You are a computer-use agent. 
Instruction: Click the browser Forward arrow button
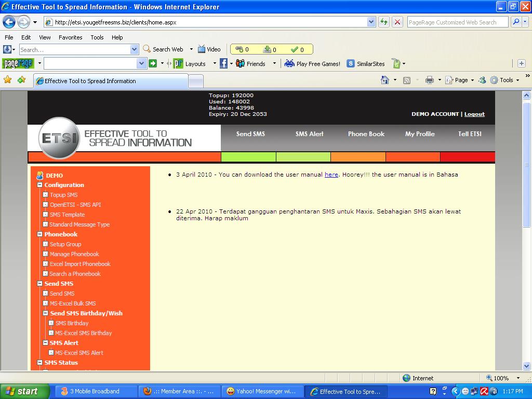click(x=23, y=22)
